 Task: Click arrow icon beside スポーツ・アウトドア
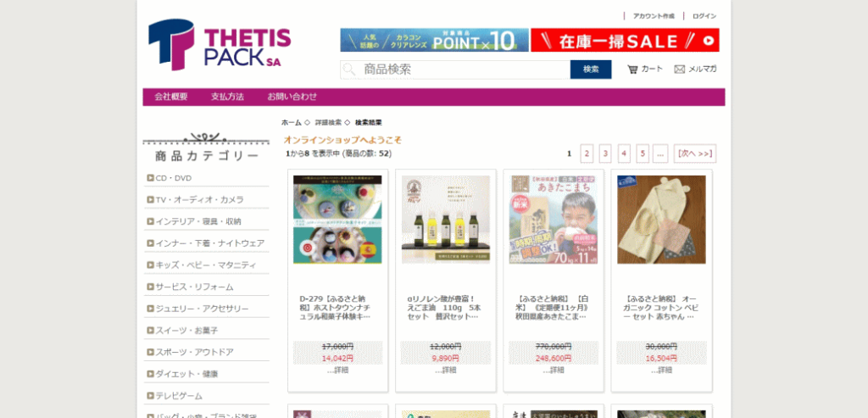click(150, 352)
